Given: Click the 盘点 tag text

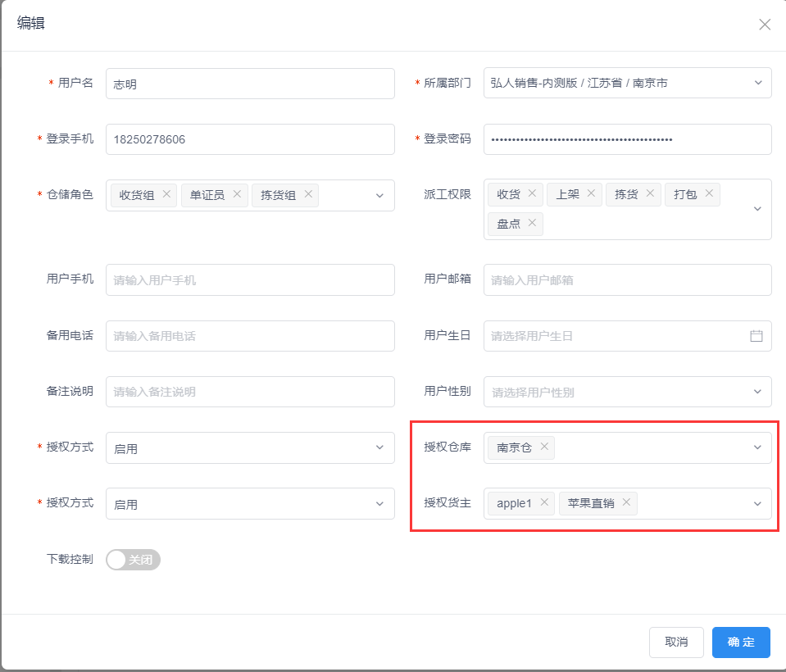Looking at the screenshot, I should (508, 224).
